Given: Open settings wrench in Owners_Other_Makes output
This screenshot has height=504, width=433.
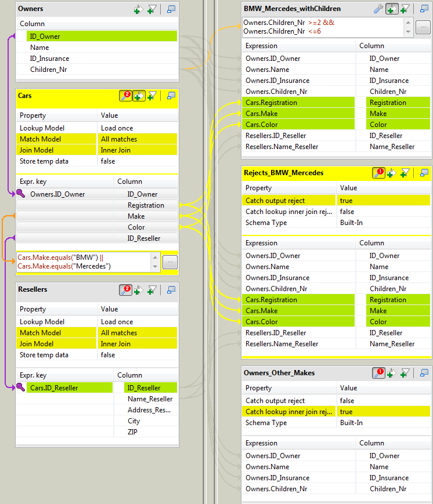Looking at the screenshot, I should tap(378, 373).
